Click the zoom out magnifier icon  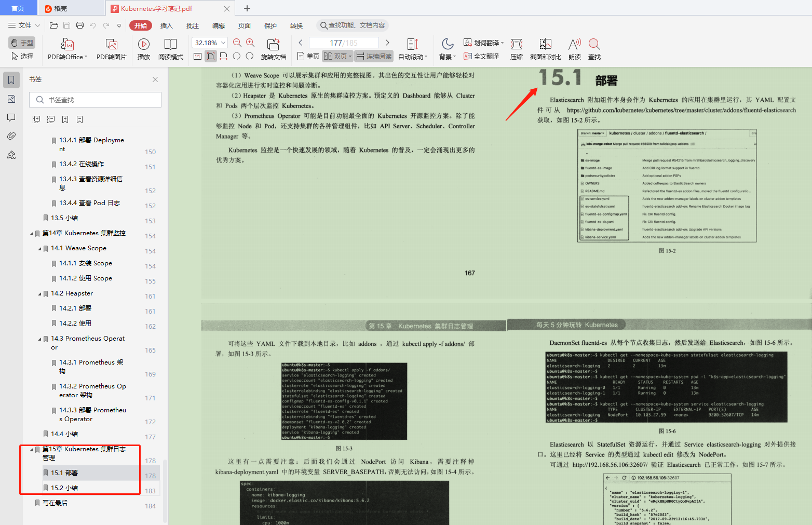(x=237, y=43)
